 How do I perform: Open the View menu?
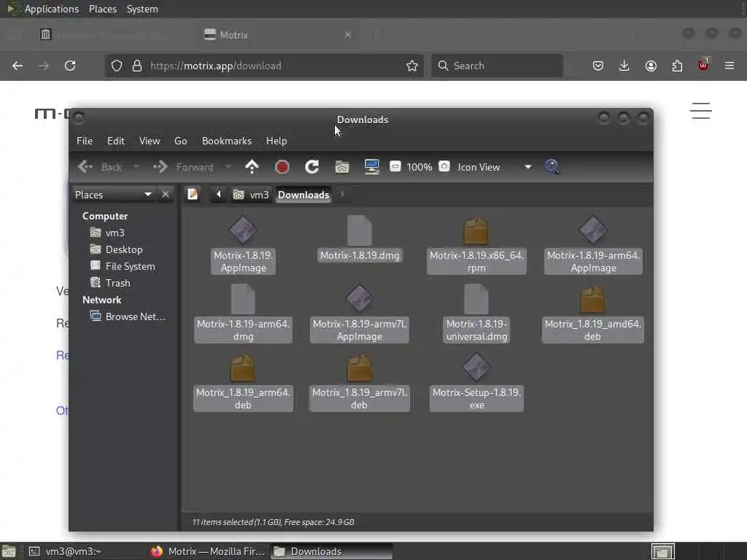coord(150,141)
